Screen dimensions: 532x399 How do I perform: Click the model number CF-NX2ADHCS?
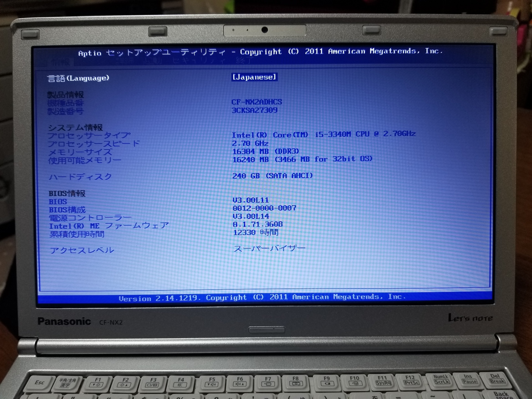(x=257, y=102)
